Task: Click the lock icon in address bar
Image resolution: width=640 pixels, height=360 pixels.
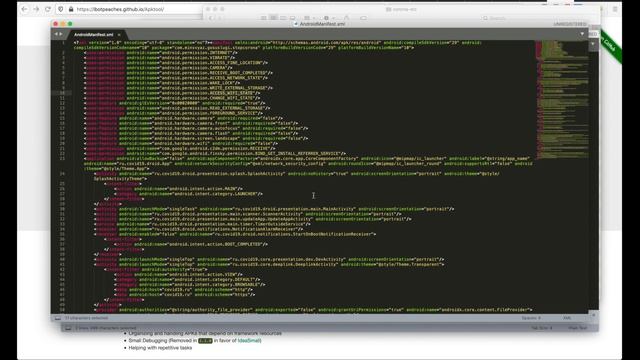Action: [71, 9]
